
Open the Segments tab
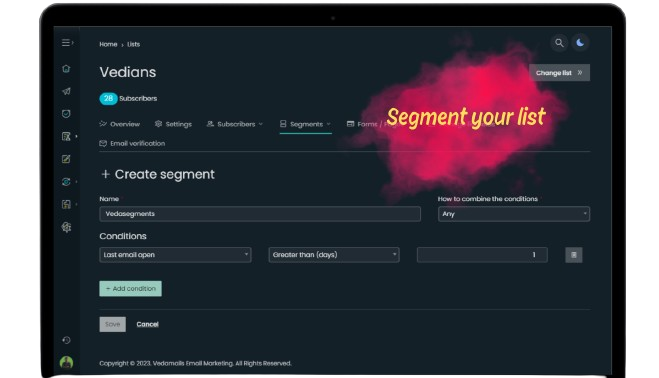306,124
